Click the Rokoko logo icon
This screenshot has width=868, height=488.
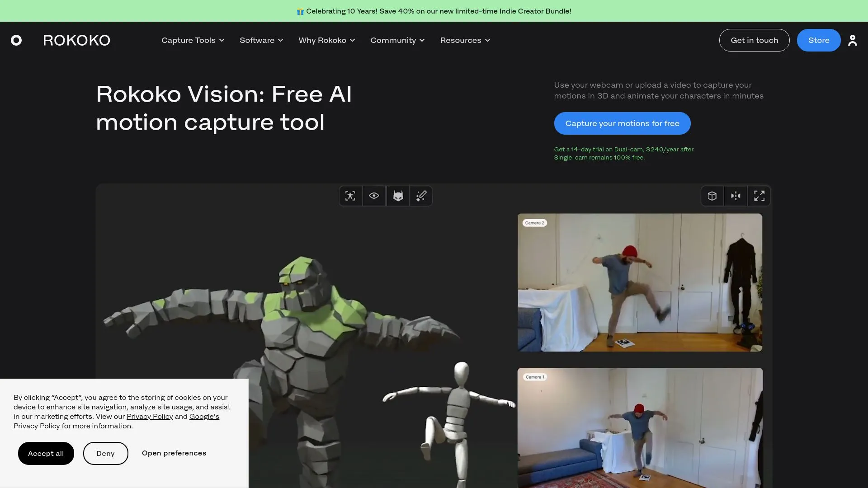point(17,40)
